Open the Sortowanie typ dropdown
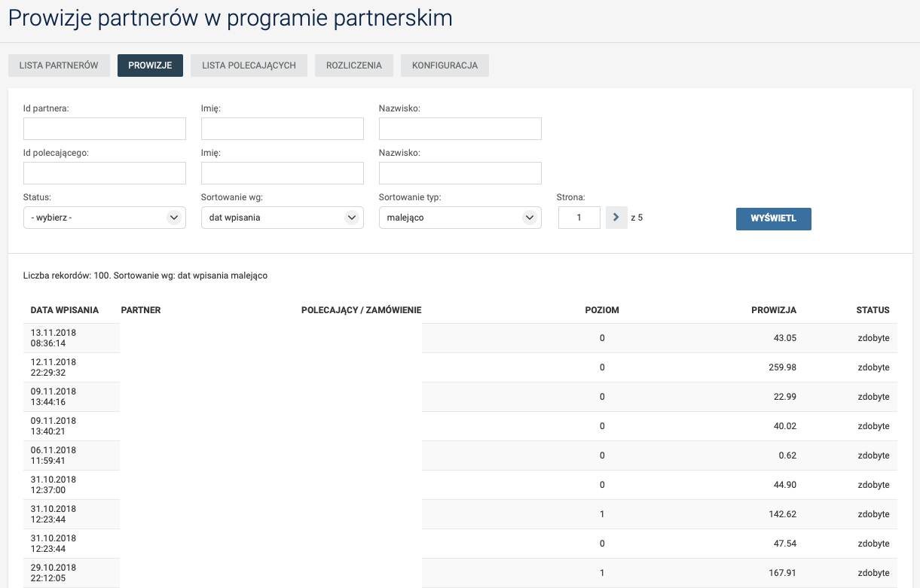 pyautogui.click(x=460, y=218)
